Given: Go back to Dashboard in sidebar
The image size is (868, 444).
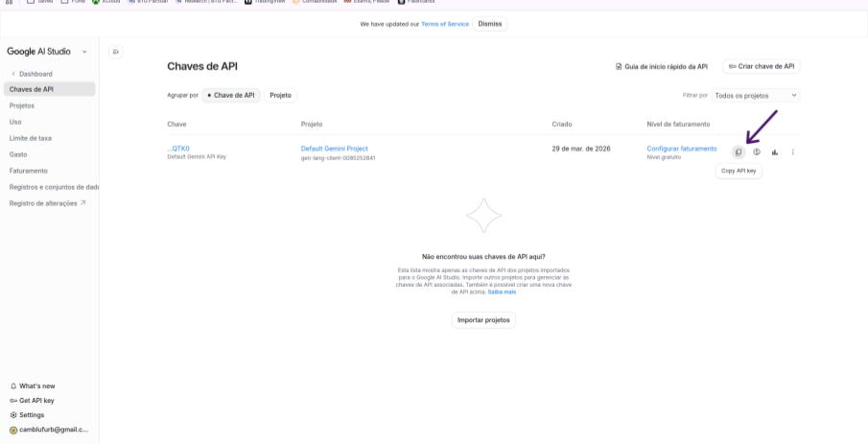Looking at the screenshot, I should coord(35,74).
